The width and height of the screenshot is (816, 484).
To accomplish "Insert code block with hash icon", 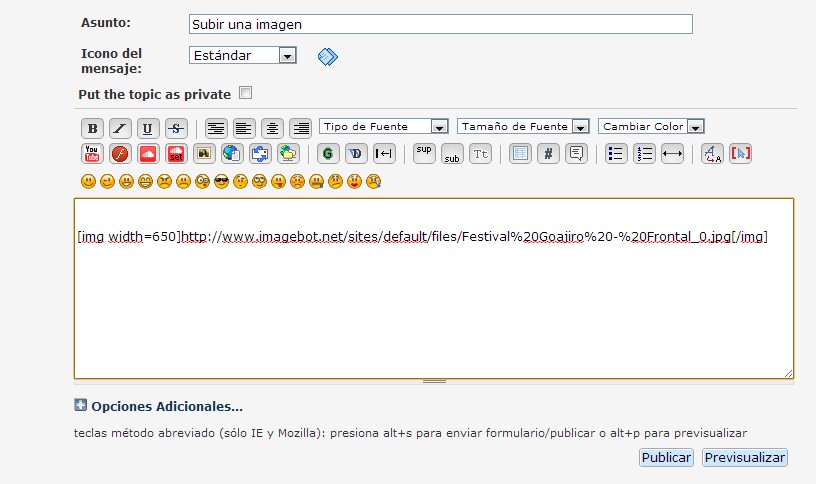I will pos(548,154).
